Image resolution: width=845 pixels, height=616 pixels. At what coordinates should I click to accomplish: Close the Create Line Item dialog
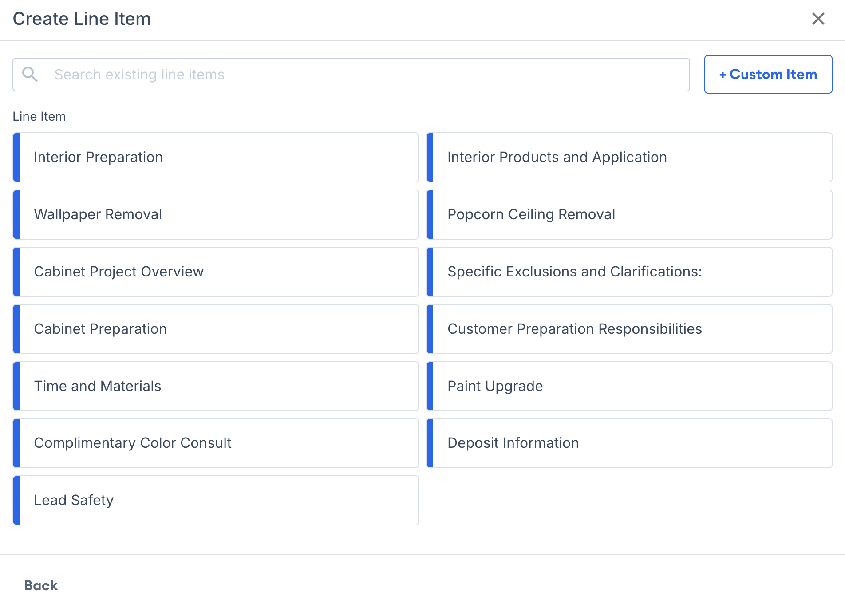click(818, 19)
